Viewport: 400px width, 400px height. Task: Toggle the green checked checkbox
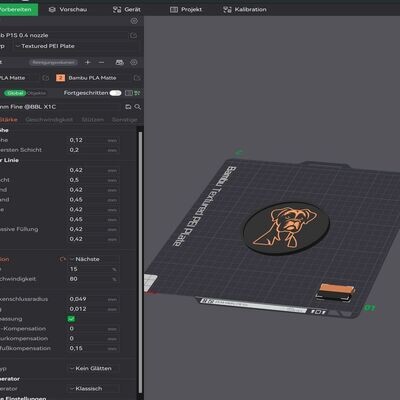point(71,319)
